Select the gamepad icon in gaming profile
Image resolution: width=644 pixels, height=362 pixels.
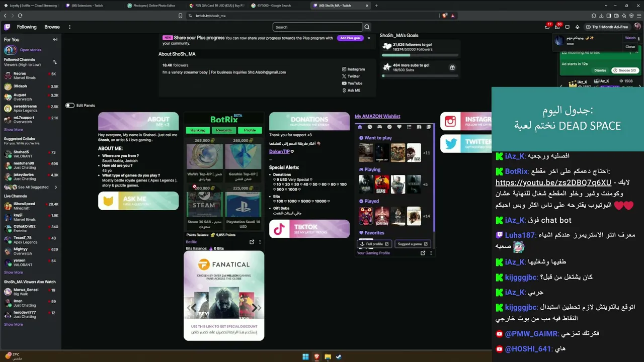point(380,127)
